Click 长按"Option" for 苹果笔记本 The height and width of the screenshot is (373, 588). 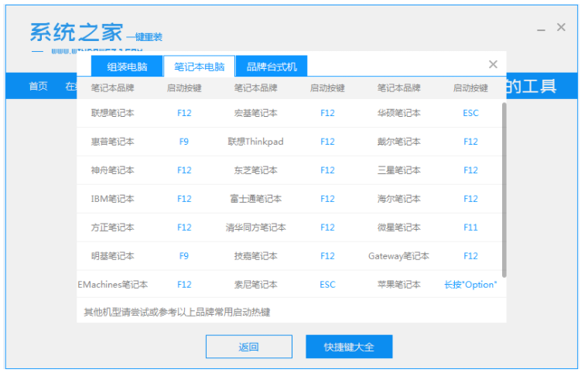click(x=470, y=285)
